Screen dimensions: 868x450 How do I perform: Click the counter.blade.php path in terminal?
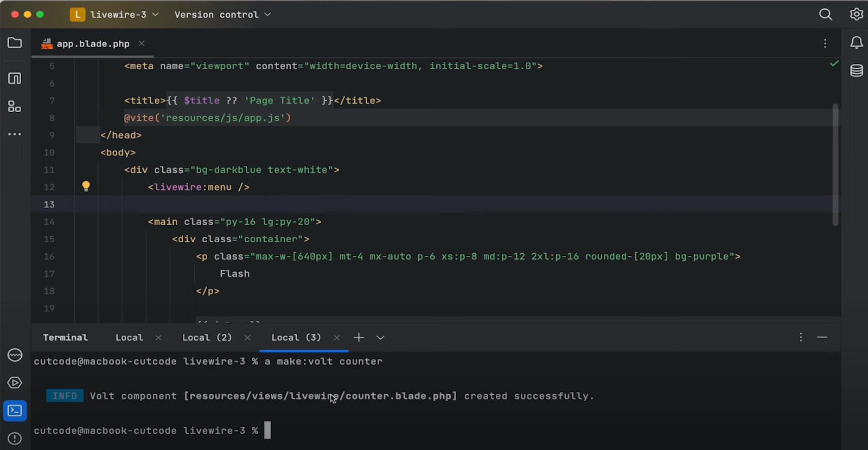pyautogui.click(x=320, y=396)
